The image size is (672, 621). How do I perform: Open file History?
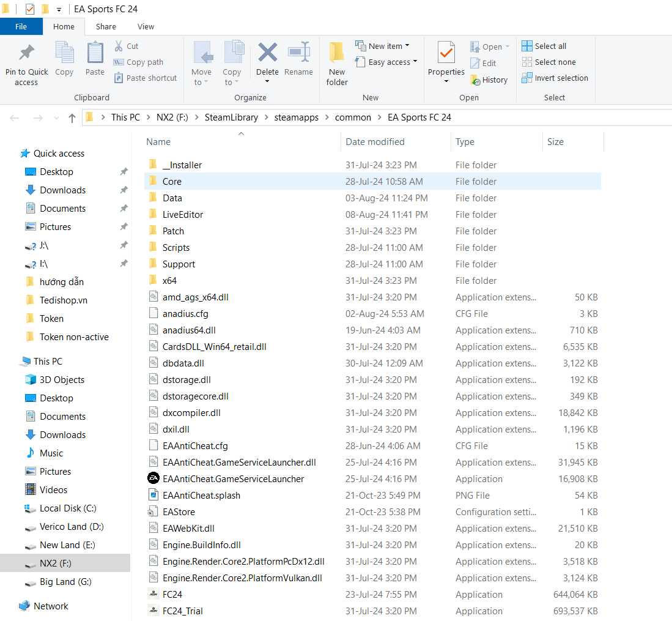[489, 80]
